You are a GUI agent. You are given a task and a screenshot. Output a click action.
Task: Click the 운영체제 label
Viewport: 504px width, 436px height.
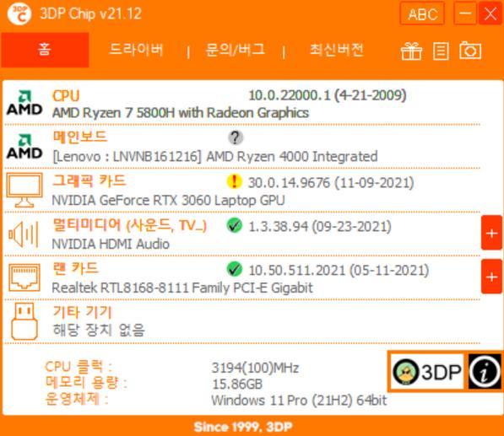(77, 399)
